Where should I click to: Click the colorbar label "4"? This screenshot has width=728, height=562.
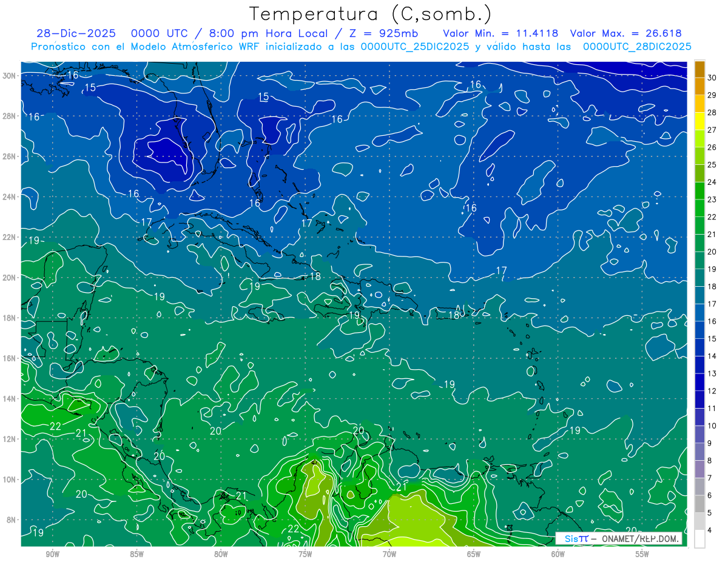tap(710, 530)
